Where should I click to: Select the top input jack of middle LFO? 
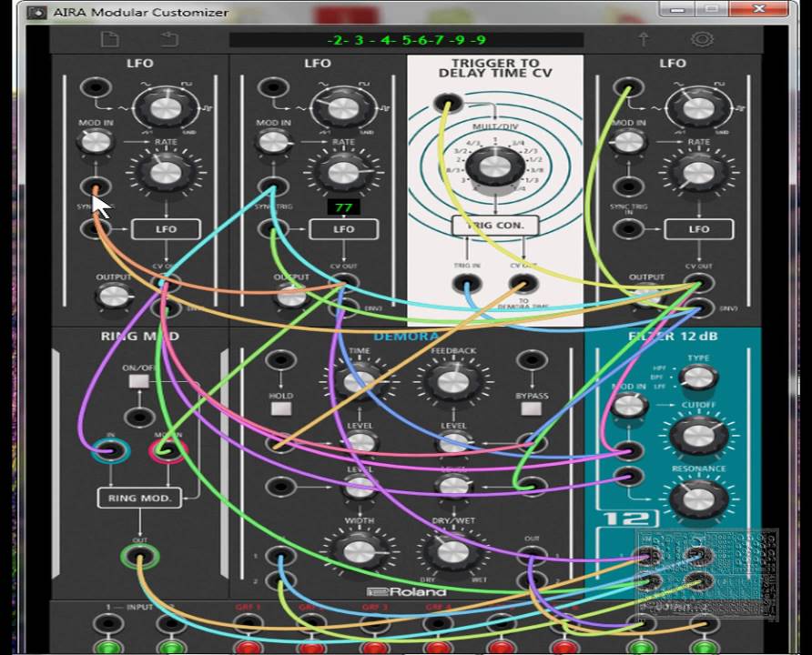click(x=273, y=87)
